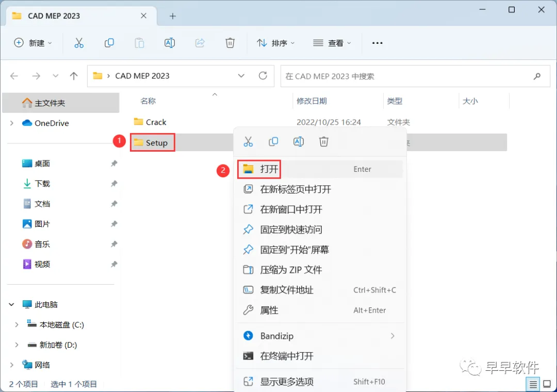
Task: Click the search magnifier icon
Action: [x=537, y=76]
